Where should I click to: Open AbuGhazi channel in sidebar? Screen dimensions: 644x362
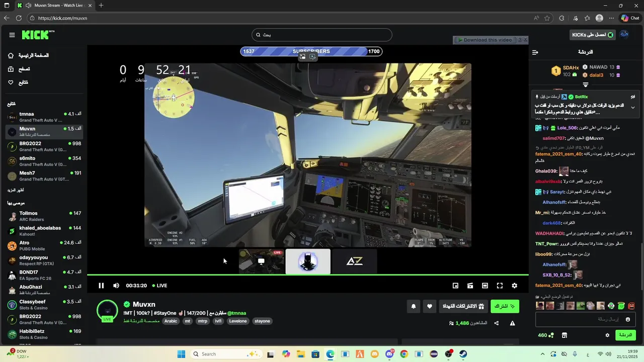pos(44,290)
